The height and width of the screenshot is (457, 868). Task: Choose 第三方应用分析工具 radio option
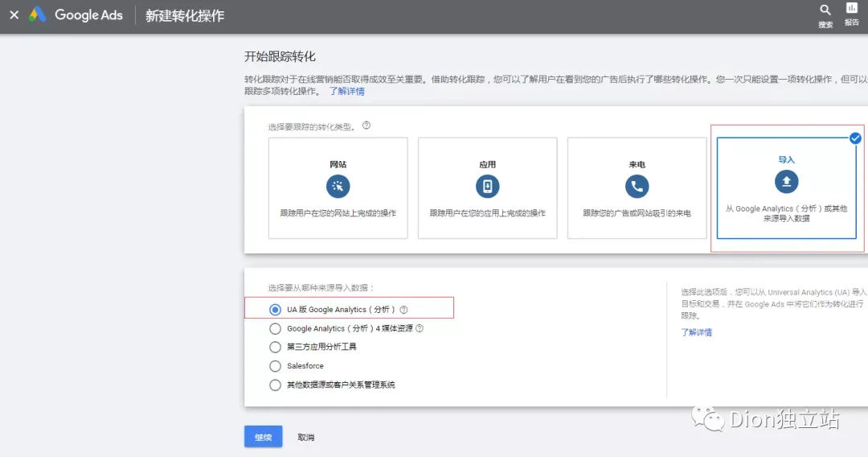coord(275,347)
